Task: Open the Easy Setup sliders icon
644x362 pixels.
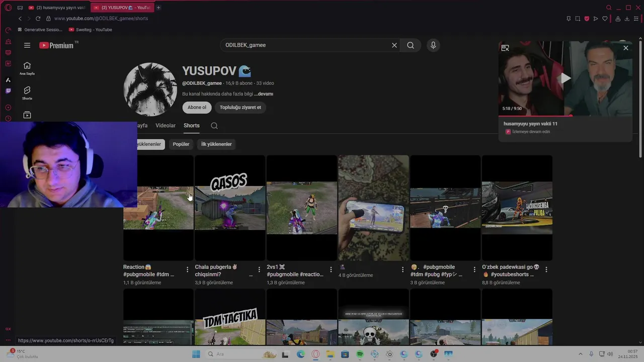Action: [636, 19]
